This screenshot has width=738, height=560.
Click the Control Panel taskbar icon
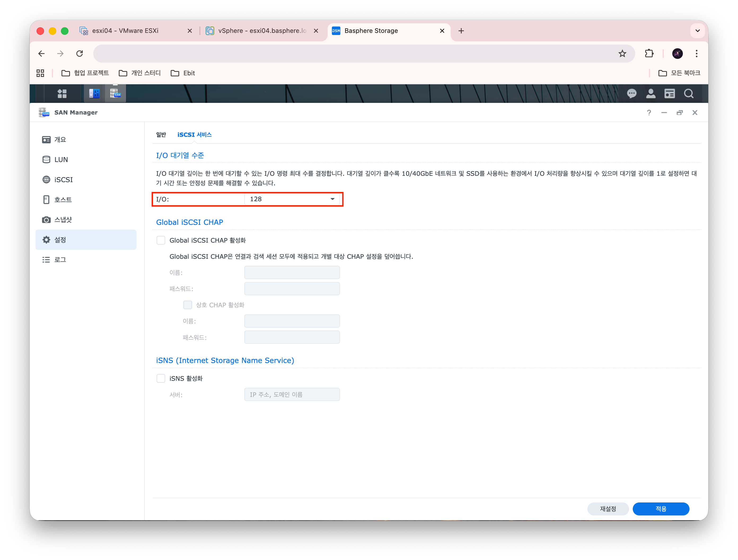tap(94, 93)
